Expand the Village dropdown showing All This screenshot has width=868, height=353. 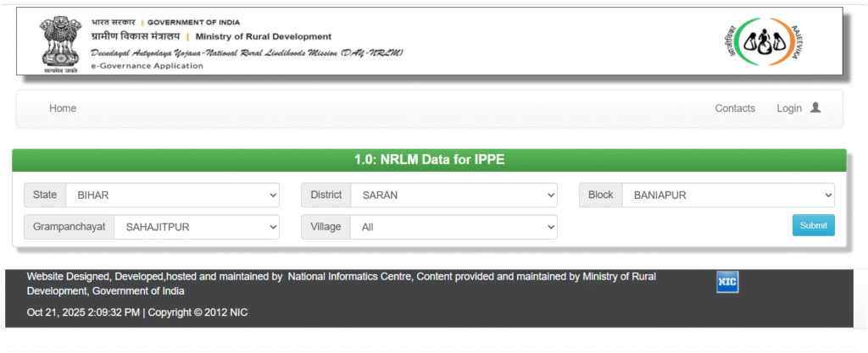[453, 227]
